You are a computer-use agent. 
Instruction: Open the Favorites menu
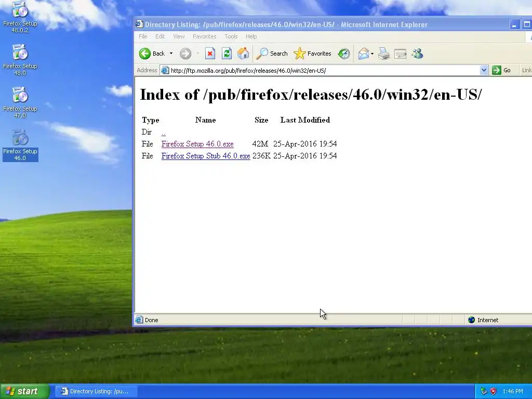click(204, 36)
